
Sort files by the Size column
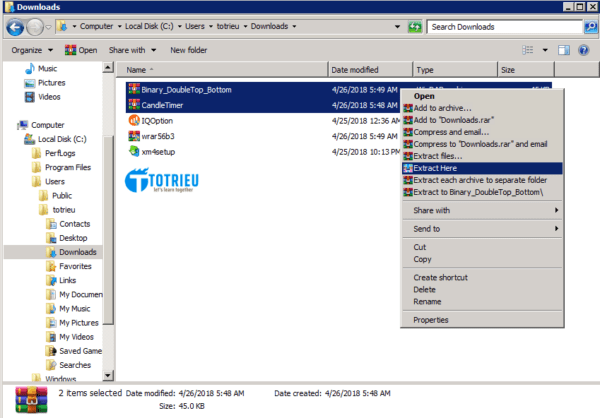pyautogui.click(x=526, y=70)
